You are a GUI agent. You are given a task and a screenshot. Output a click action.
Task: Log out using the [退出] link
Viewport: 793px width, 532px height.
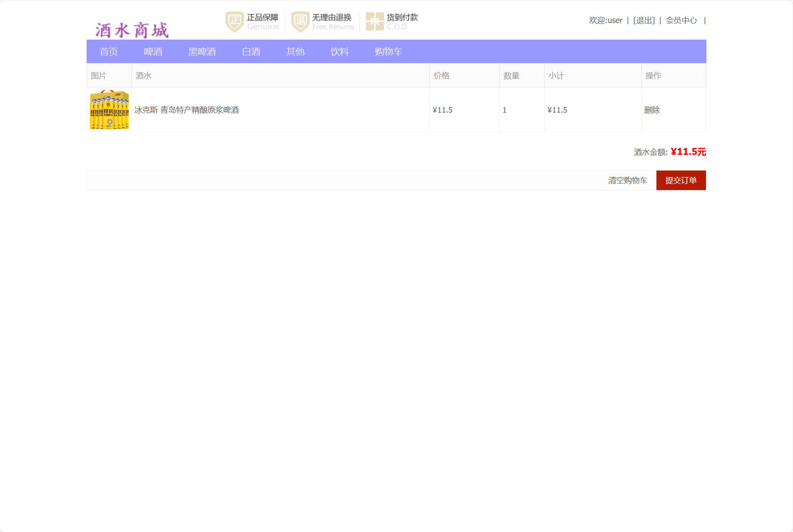point(643,20)
